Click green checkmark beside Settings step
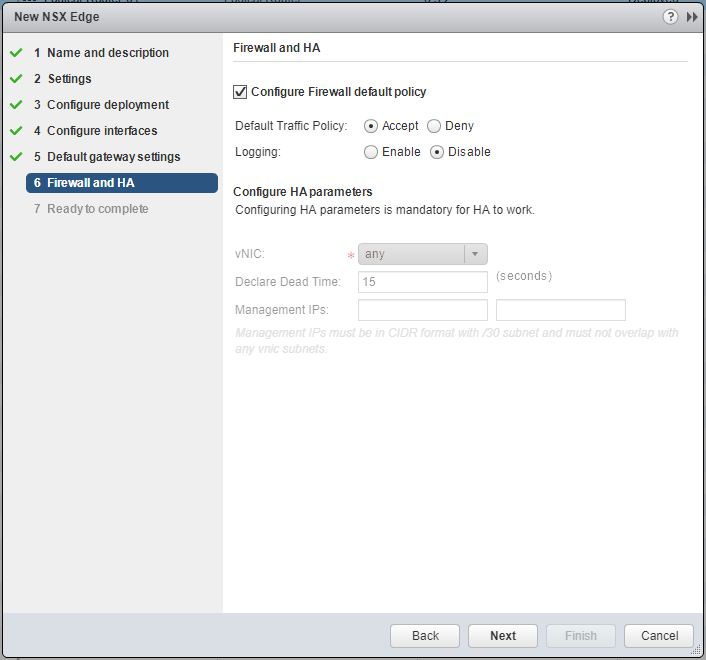Screen dimensions: 706x660 16,79
